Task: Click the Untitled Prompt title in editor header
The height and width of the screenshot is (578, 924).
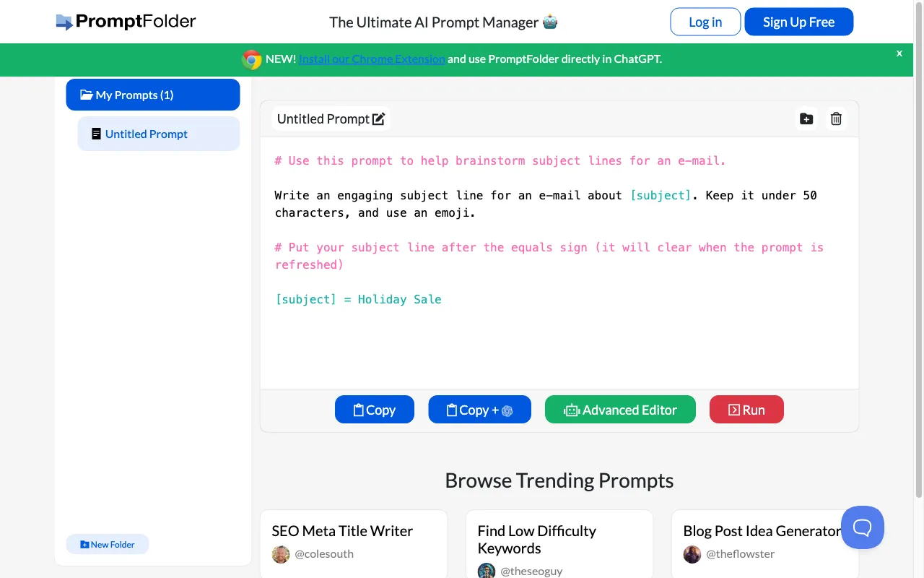Action: tap(323, 119)
